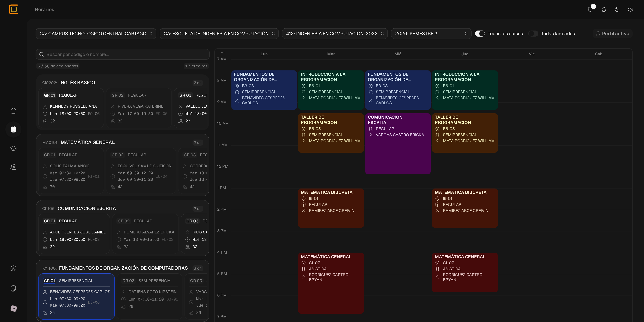Select Fundamentos GR 02 Gatjens Soto group
This screenshot has width=644, height=322.
coord(149,297)
